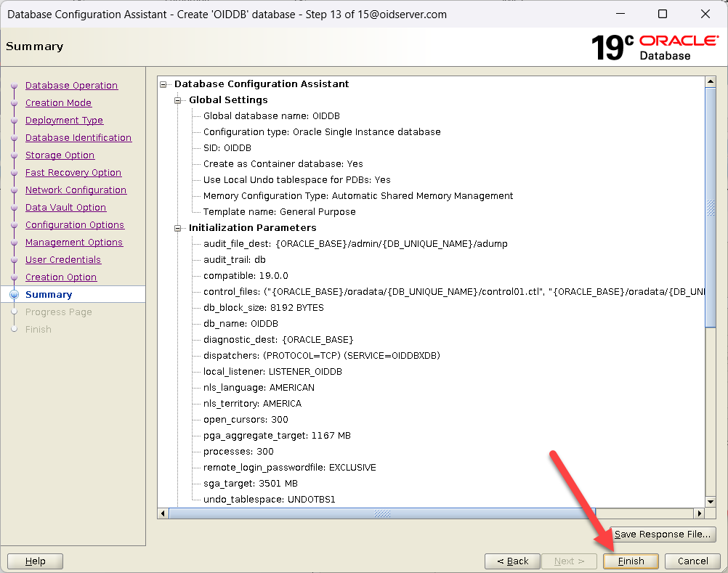Open the Help dialog

pyautogui.click(x=35, y=561)
